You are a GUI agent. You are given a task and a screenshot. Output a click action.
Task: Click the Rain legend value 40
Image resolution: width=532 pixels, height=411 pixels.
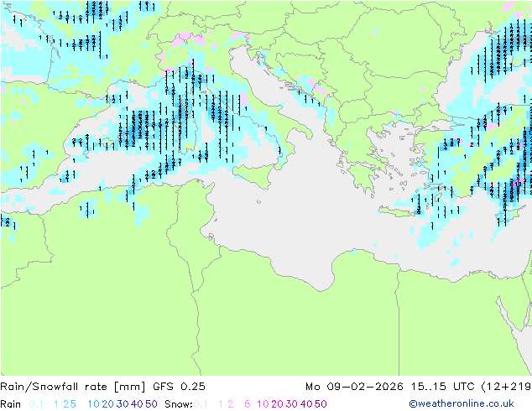coord(137,404)
